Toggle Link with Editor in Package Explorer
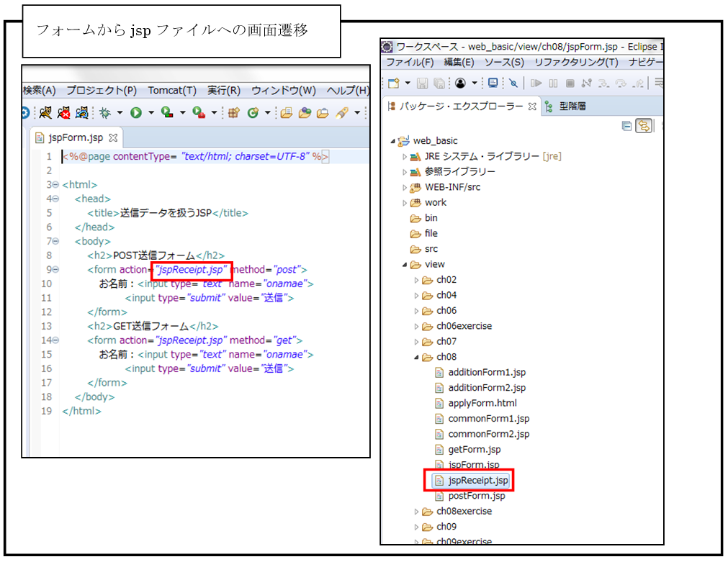The height and width of the screenshot is (562, 728). click(x=643, y=126)
